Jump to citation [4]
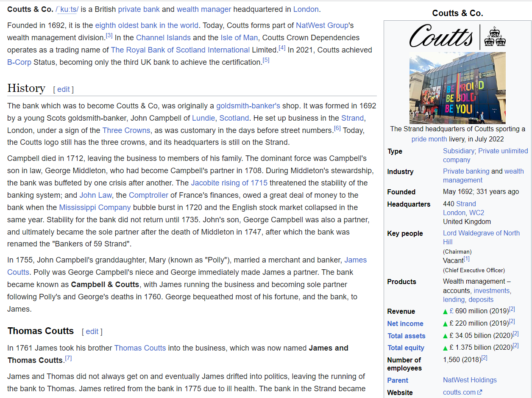 282,47
